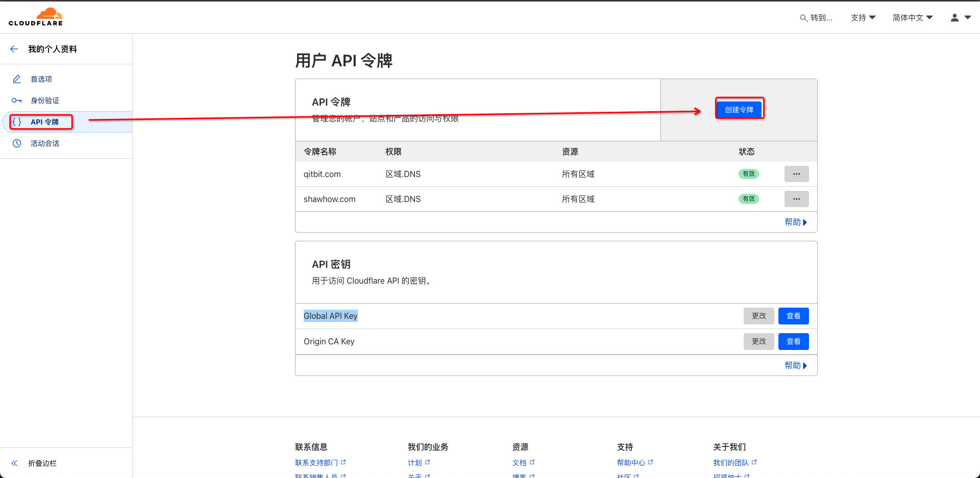Open search with the magnifier icon
980x478 pixels.
tap(803, 17)
